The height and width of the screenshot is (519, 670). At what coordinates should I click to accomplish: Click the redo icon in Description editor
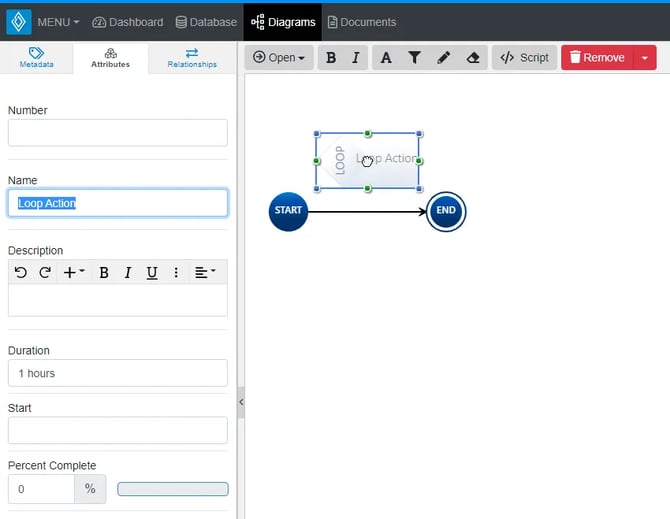coord(45,273)
